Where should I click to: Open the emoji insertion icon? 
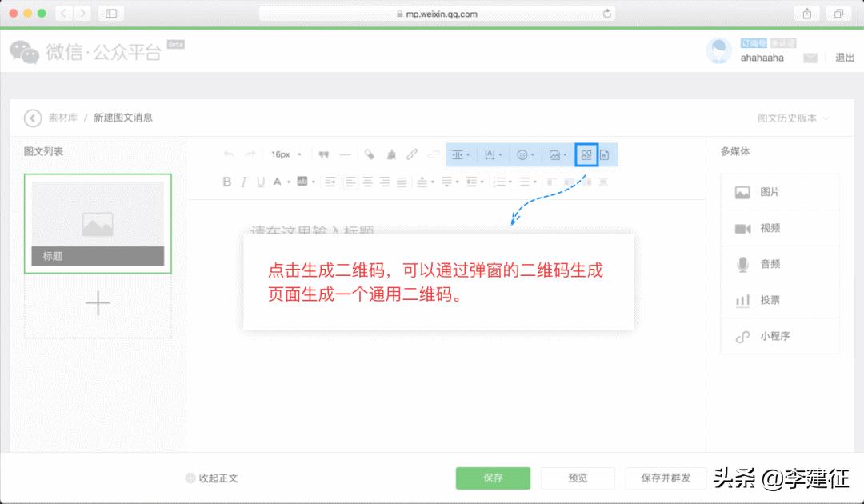click(521, 154)
